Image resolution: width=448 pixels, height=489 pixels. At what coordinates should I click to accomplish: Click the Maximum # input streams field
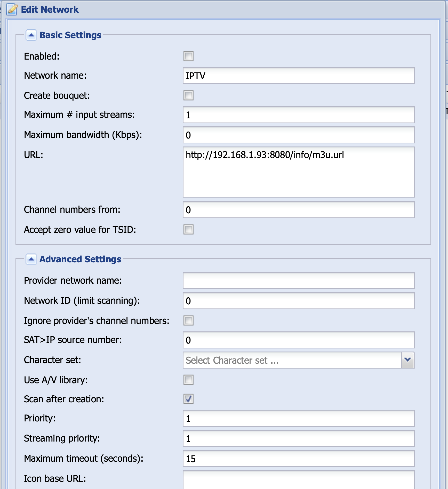(298, 115)
